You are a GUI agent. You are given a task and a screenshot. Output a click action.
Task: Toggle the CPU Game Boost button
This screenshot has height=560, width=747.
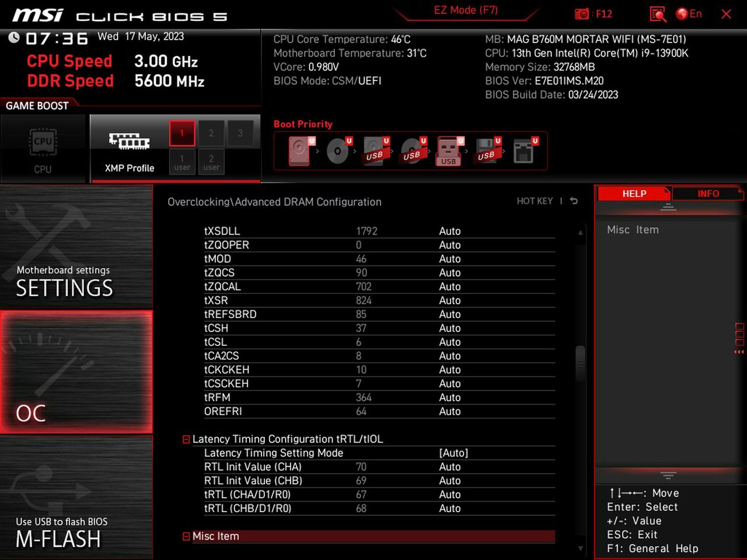tap(43, 148)
